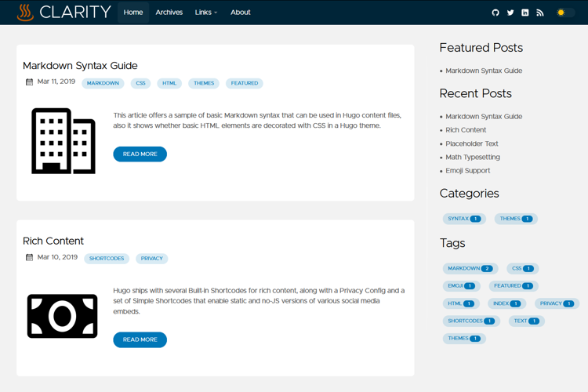This screenshot has height=392, width=588.
Task: Click Read More for Rich Content
Action: tap(140, 339)
